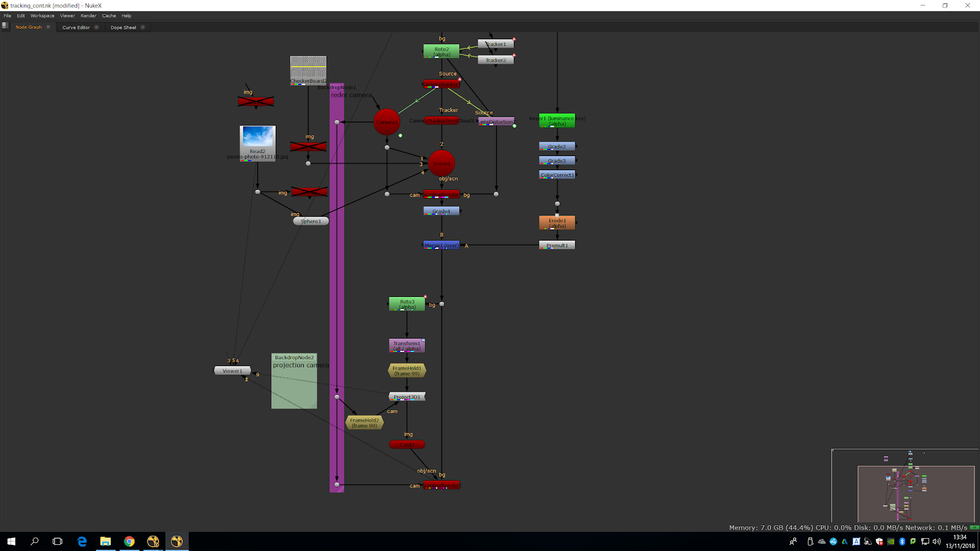The width and height of the screenshot is (980, 551).
Task: Click the node graph minimap overview
Action: [905, 485]
